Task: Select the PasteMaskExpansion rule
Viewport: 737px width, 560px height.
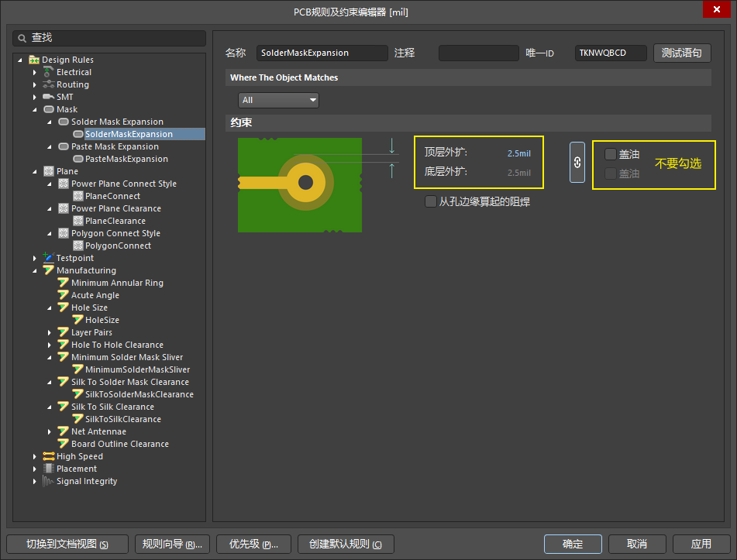Action: point(126,159)
